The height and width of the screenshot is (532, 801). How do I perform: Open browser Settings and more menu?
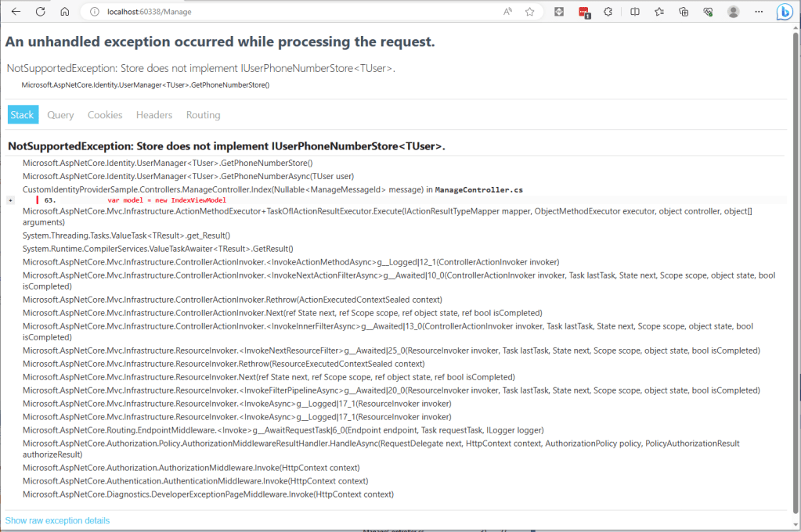click(x=758, y=12)
